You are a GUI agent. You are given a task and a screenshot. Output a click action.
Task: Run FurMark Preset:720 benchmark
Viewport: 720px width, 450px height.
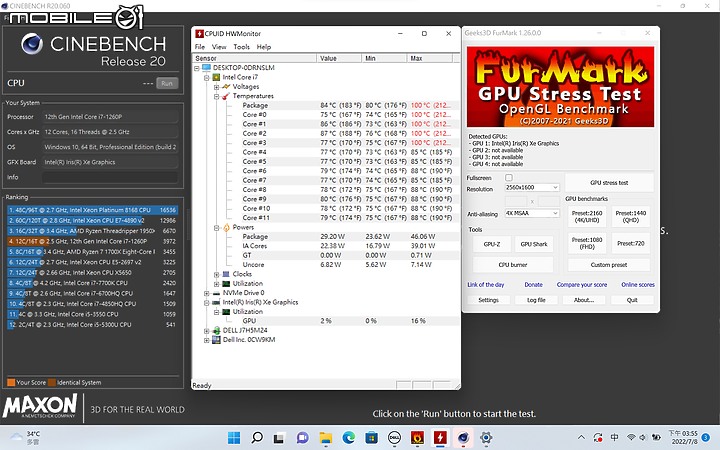pyautogui.click(x=631, y=243)
